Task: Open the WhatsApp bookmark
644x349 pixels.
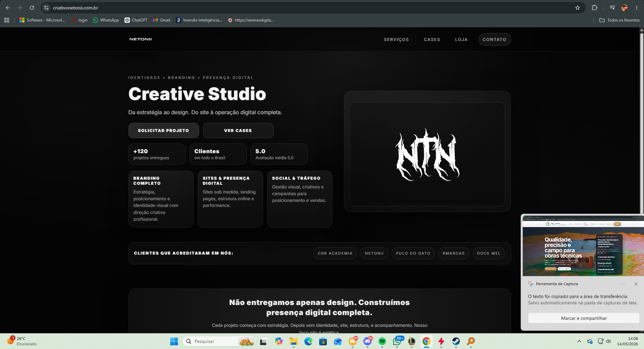Action: coord(106,20)
